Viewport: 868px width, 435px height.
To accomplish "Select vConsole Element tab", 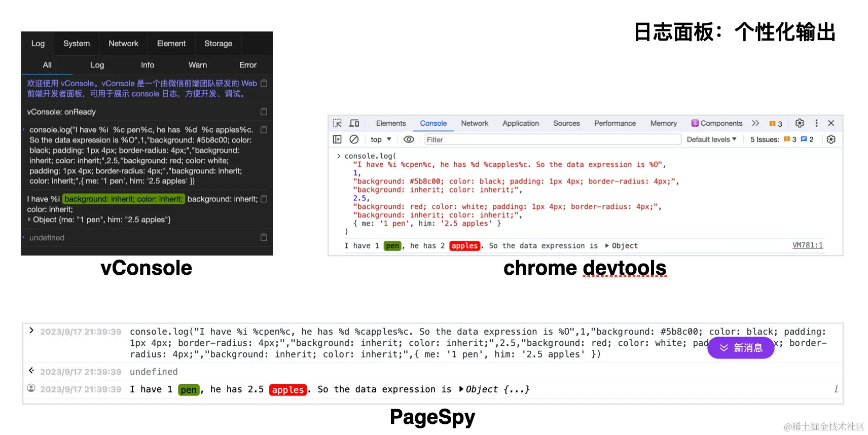I will point(171,44).
